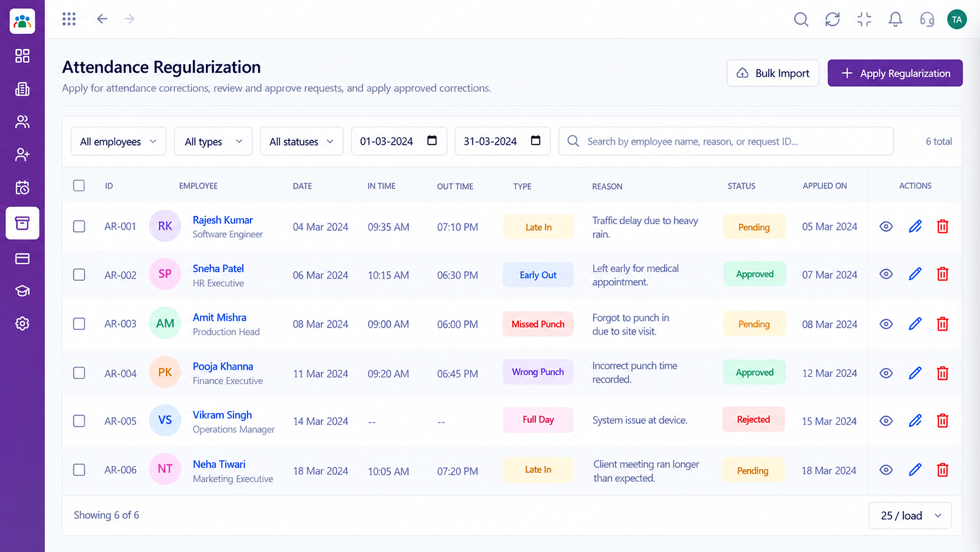Click the app logo in the sidebar
The width and height of the screenshot is (980, 552).
click(23, 21)
